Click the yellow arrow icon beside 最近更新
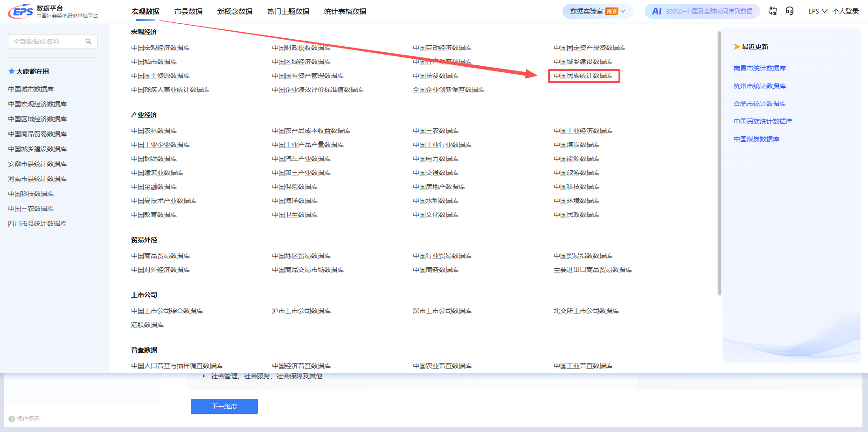Image resolution: width=868 pixels, height=432 pixels. (738, 46)
